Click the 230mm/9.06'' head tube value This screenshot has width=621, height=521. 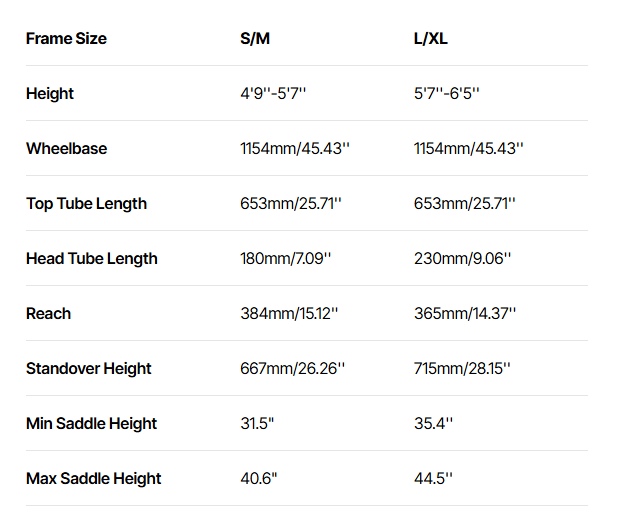click(462, 259)
